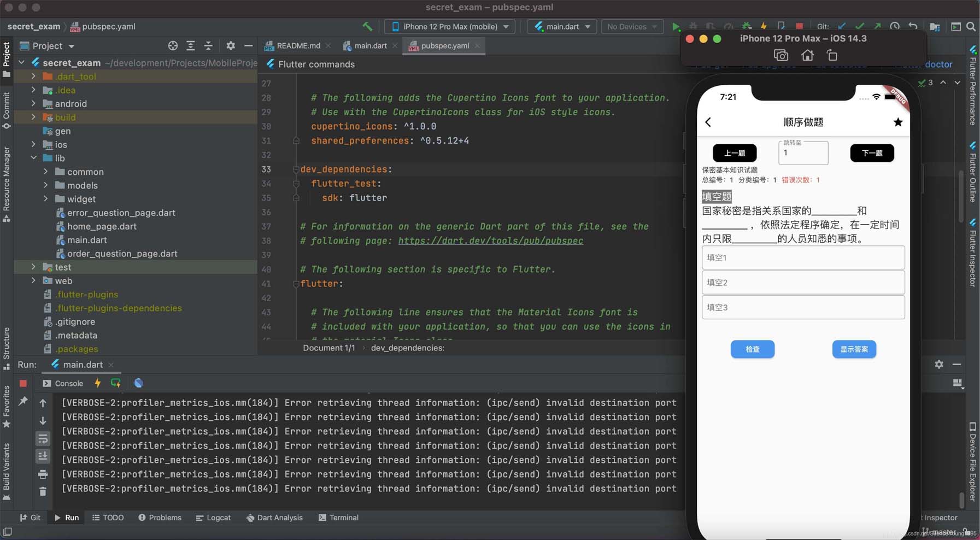Viewport: 980px width, 540px height.
Task: Open the dart.dev pubspec link
Action: [490, 241]
